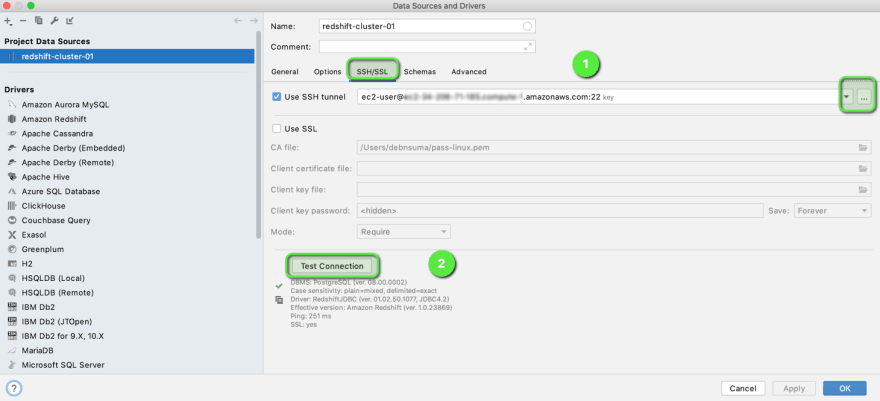This screenshot has height=401, width=880.
Task: Select the Apache Derby (Remote) driver
Action: coord(67,163)
